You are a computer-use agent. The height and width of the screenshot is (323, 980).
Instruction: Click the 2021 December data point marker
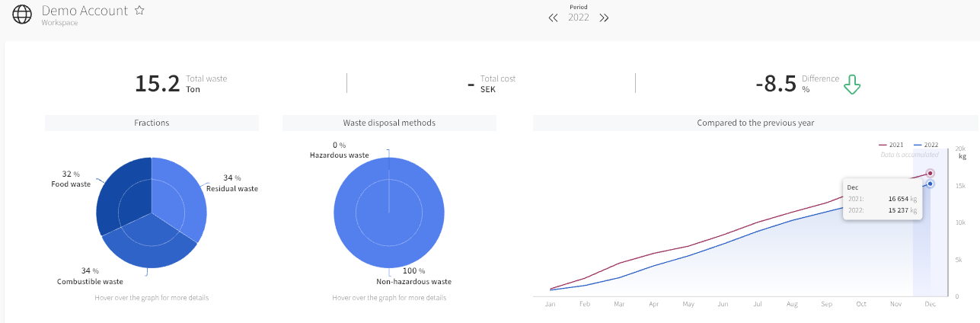[x=930, y=174]
